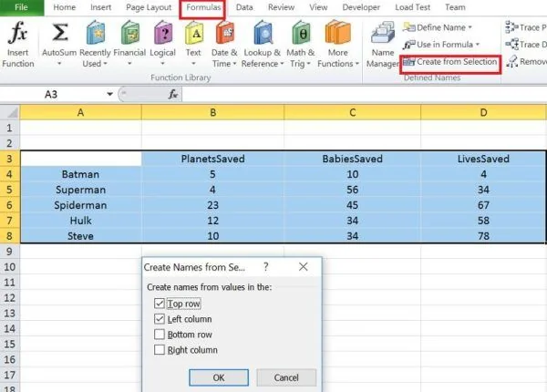
Task: Click inside the formula bar input
Action: pyautogui.click(x=363, y=94)
